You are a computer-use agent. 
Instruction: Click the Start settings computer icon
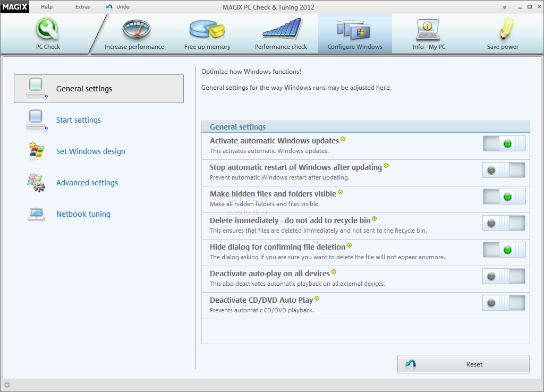[x=37, y=121]
